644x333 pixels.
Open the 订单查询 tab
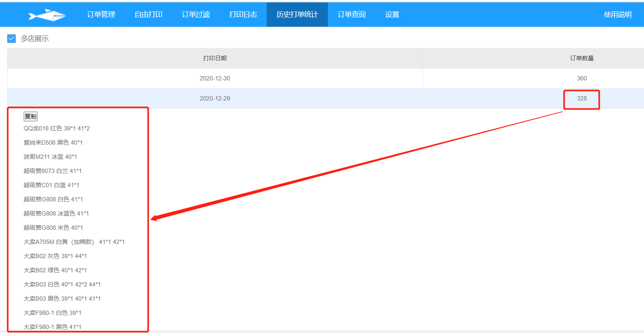coord(352,15)
